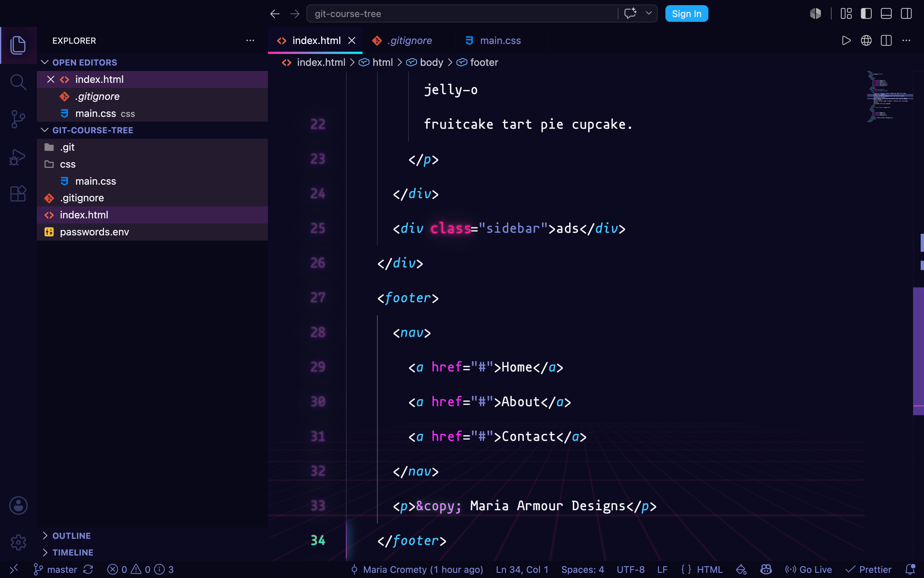Click the Prettier status item
The image size is (924, 578).
click(868, 570)
